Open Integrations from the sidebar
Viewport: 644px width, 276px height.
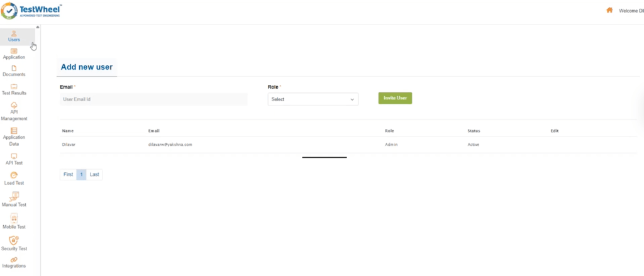click(14, 262)
